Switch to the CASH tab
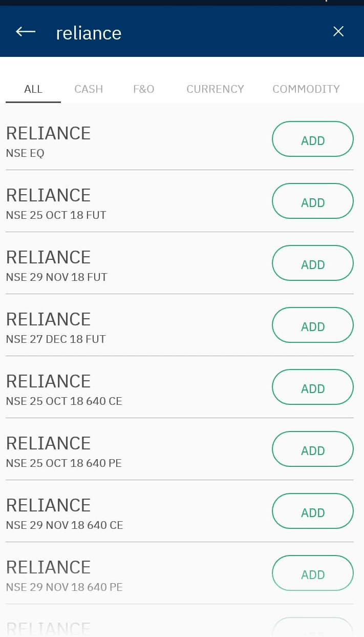This screenshot has width=364, height=637. pos(88,89)
